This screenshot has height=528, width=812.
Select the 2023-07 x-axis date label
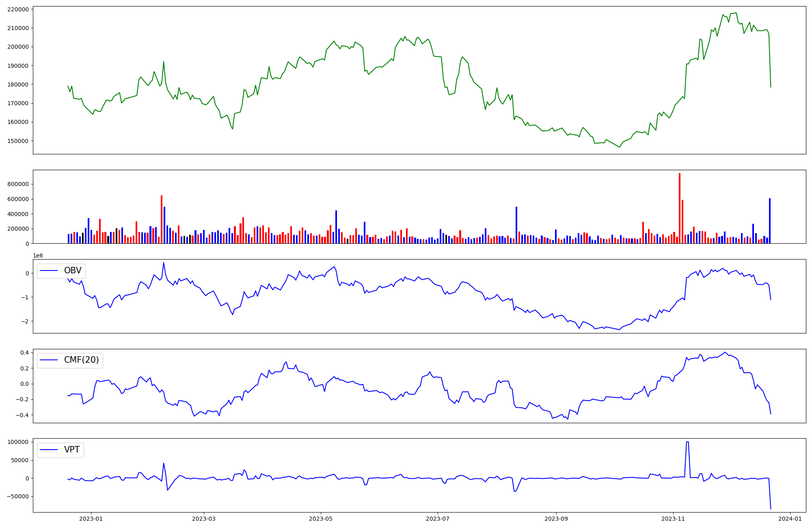(x=438, y=519)
